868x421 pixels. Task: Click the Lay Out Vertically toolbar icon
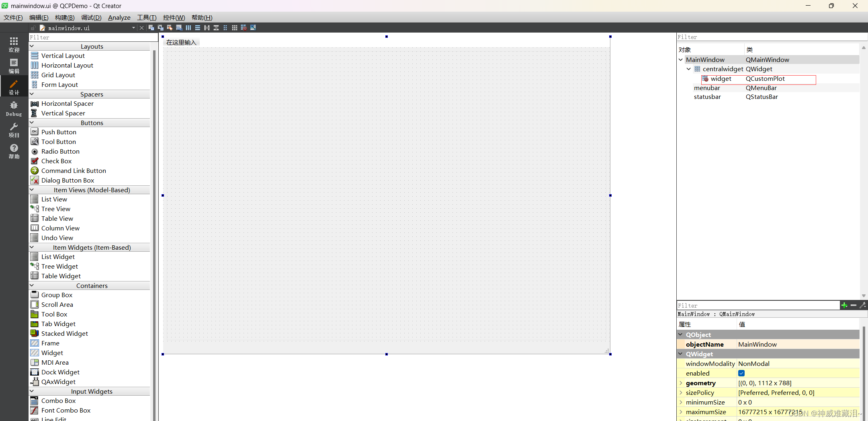point(197,27)
